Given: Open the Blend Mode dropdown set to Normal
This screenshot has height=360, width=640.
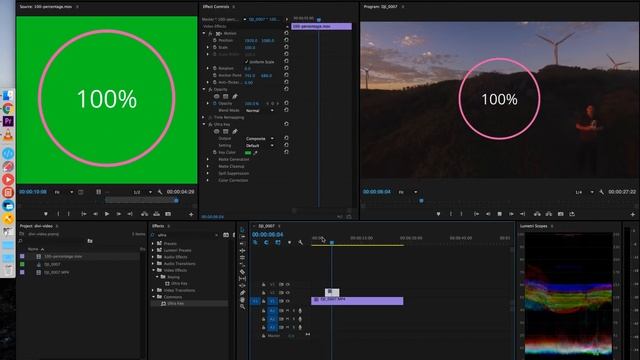Looking at the screenshot, I should 260,110.
